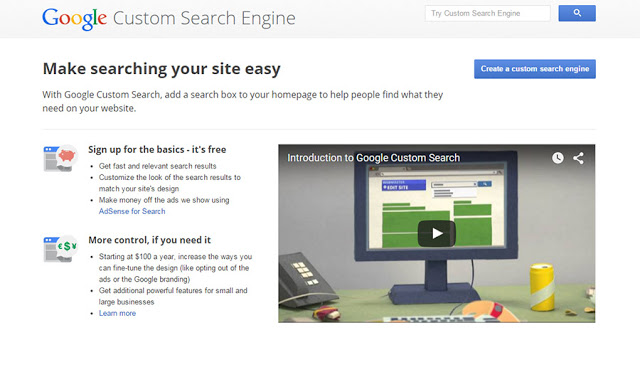Click the Introduction to Google Custom Search video title
This screenshot has height=382, width=640.
point(373,158)
